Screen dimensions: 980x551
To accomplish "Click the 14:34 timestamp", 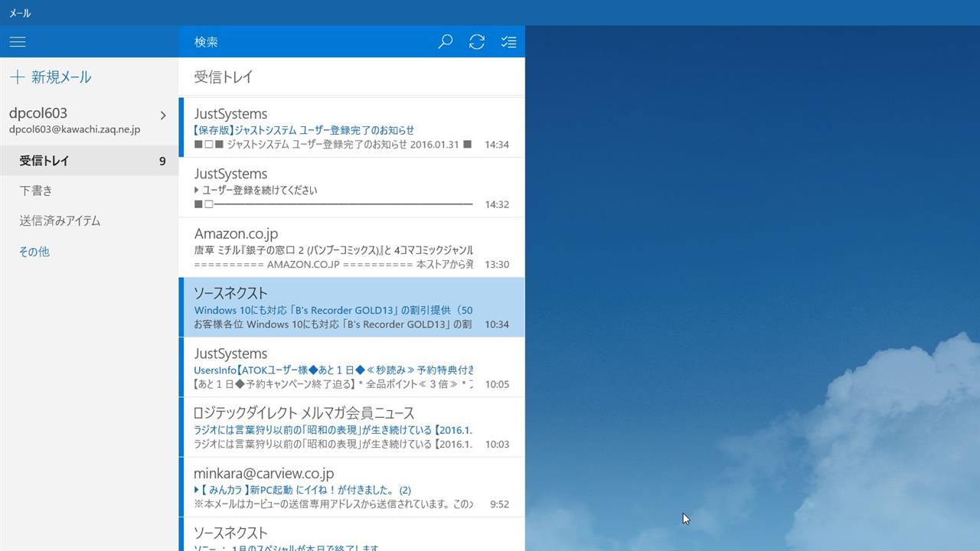I will 497,145.
